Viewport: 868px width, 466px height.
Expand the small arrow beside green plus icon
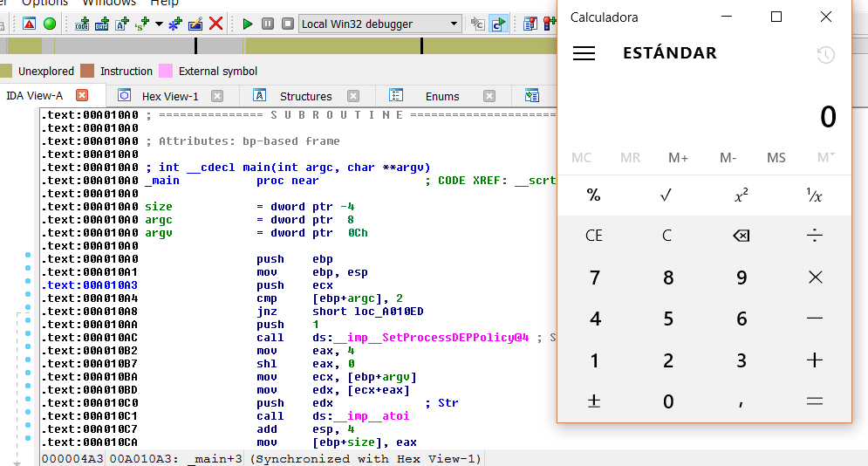click(x=159, y=24)
